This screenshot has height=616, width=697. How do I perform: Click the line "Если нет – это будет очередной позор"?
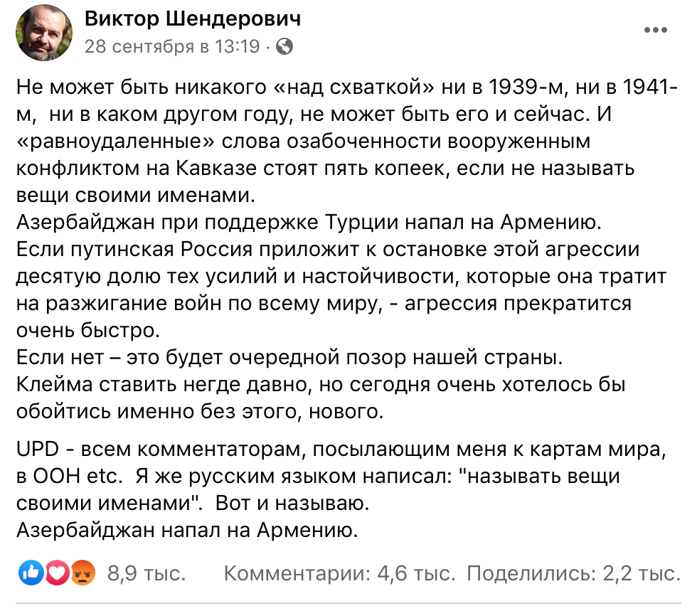pos(290,357)
